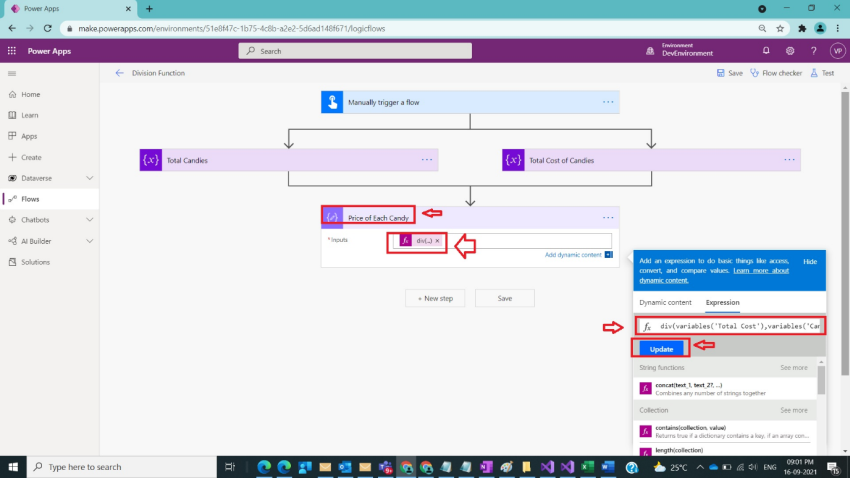Open the Windows Start menu

tap(13, 467)
